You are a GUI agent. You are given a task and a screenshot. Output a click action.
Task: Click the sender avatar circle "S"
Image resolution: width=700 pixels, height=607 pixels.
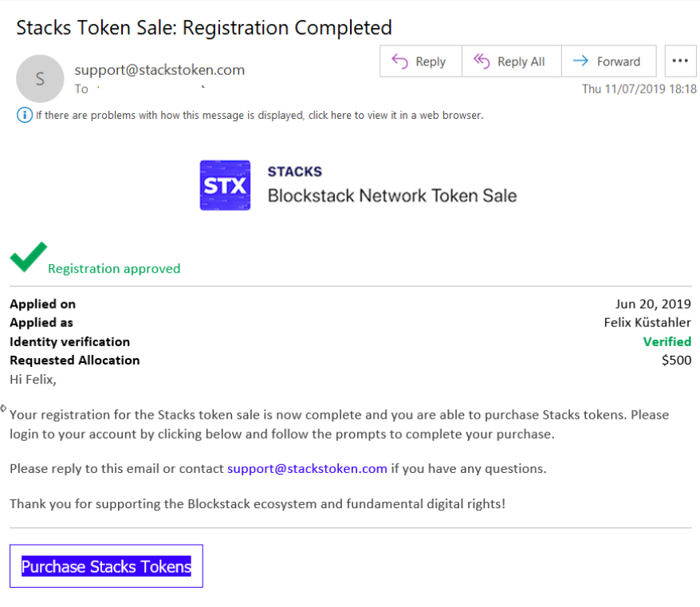40,79
